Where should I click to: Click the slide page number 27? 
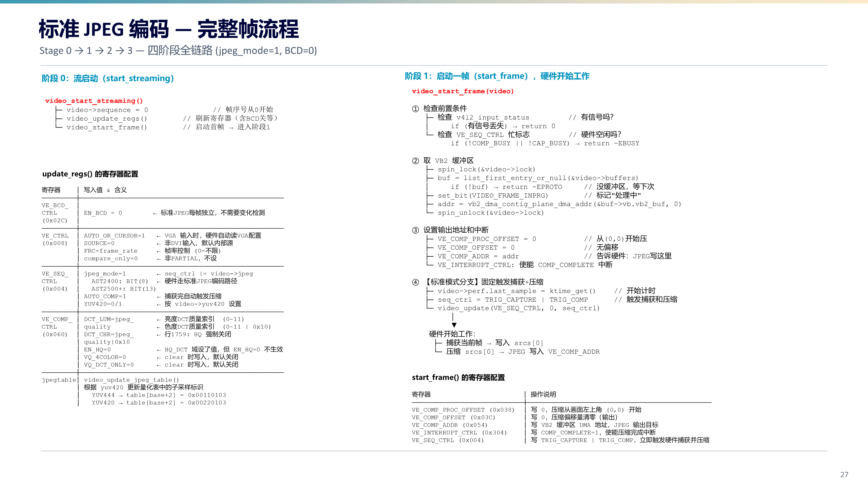pos(844,475)
